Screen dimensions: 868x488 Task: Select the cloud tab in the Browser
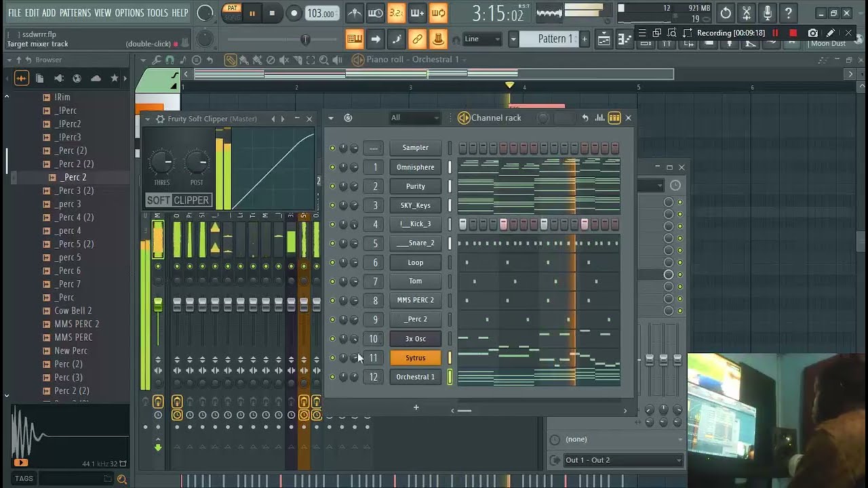(x=96, y=79)
